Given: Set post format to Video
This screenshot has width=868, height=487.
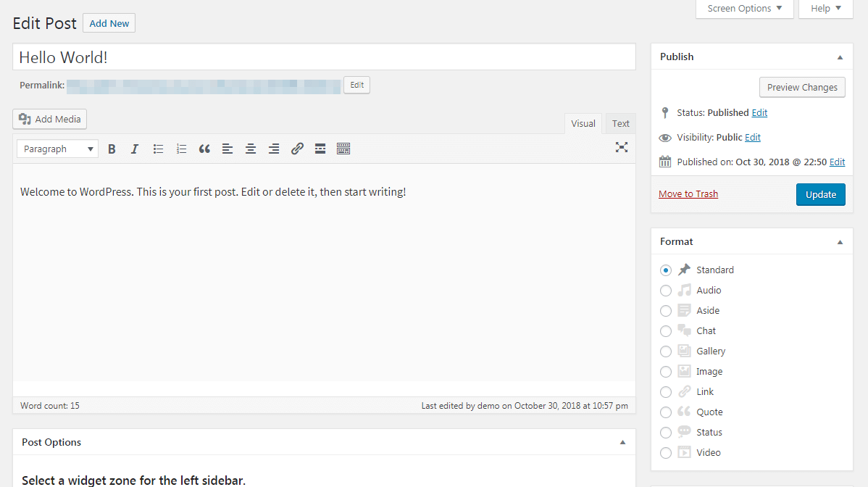Looking at the screenshot, I should 666,453.
